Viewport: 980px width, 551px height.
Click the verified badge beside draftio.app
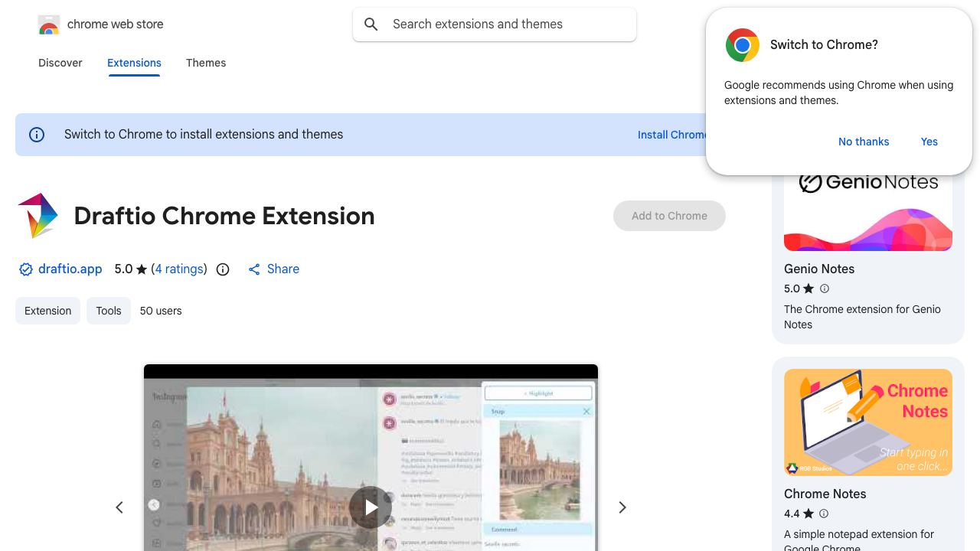point(26,269)
